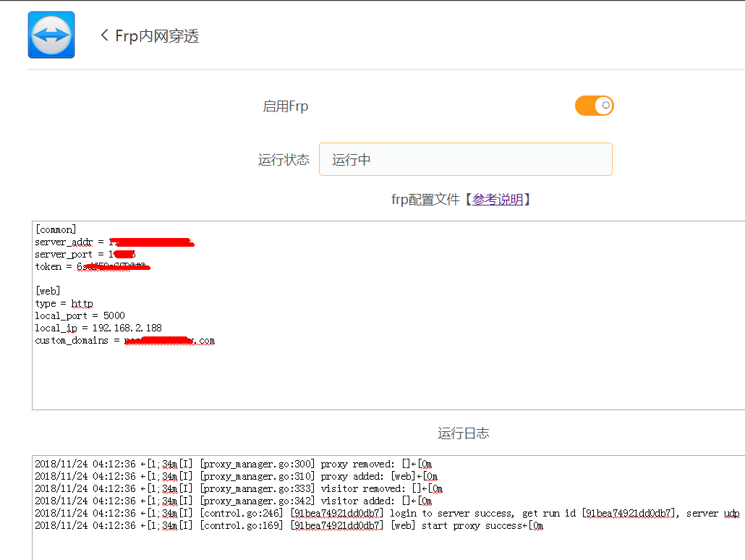
Task: Toggle the 启用Frp switch off
Action: pos(594,106)
